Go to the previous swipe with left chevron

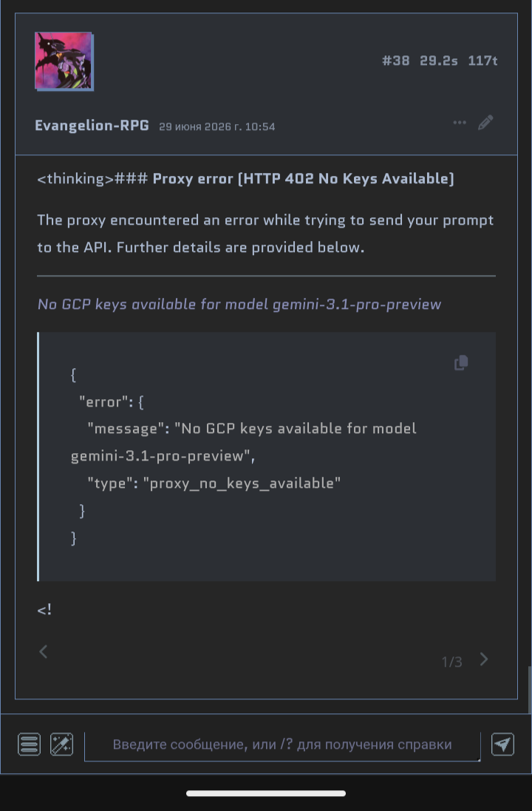point(44,652)
